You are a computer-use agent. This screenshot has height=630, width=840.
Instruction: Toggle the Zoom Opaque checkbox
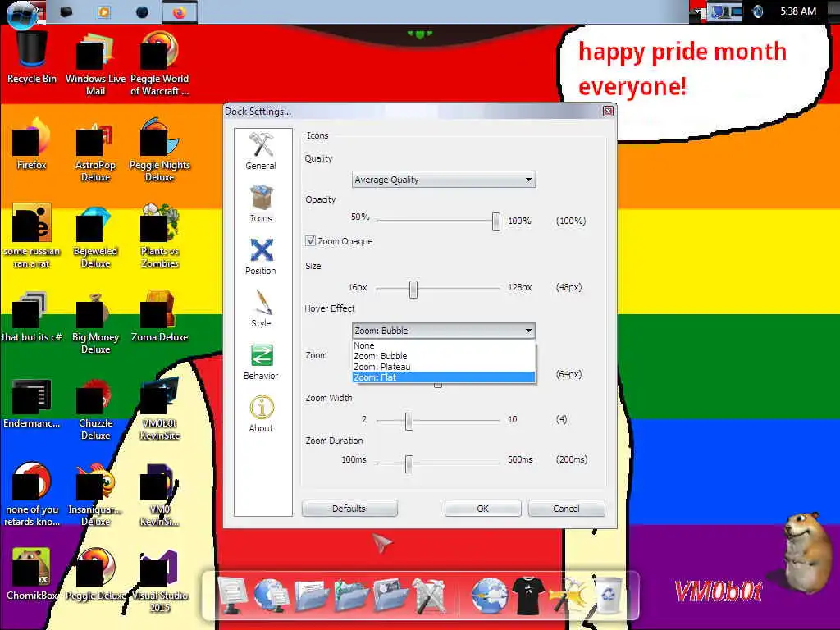pos(310,241)
